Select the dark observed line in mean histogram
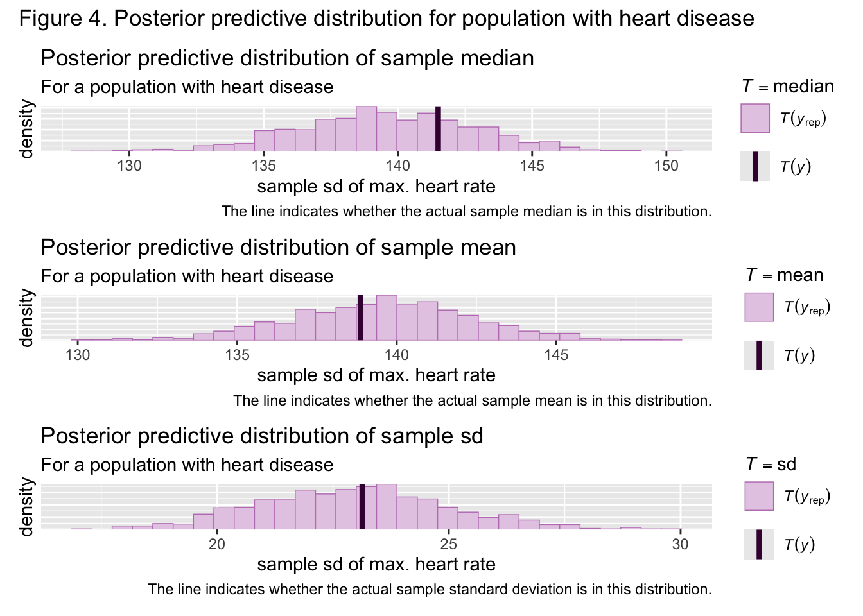Screen dimensions: 863x616 pos(360,317)
